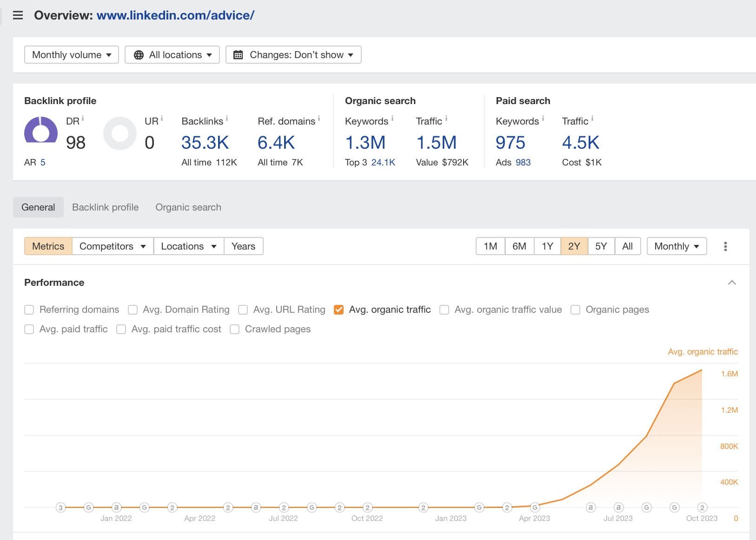Set chart range to 1Y

pyautogui.click(x=547, y=246)
